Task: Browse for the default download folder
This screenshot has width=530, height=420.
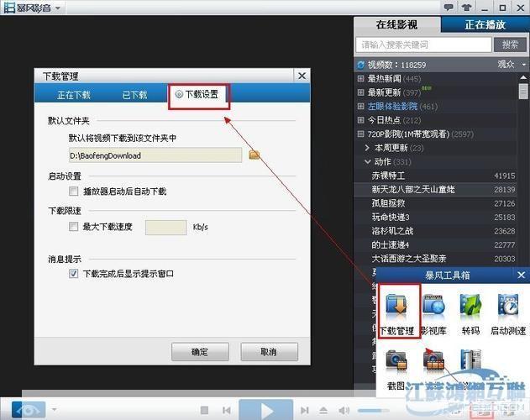Action: (x=255, y=155)
